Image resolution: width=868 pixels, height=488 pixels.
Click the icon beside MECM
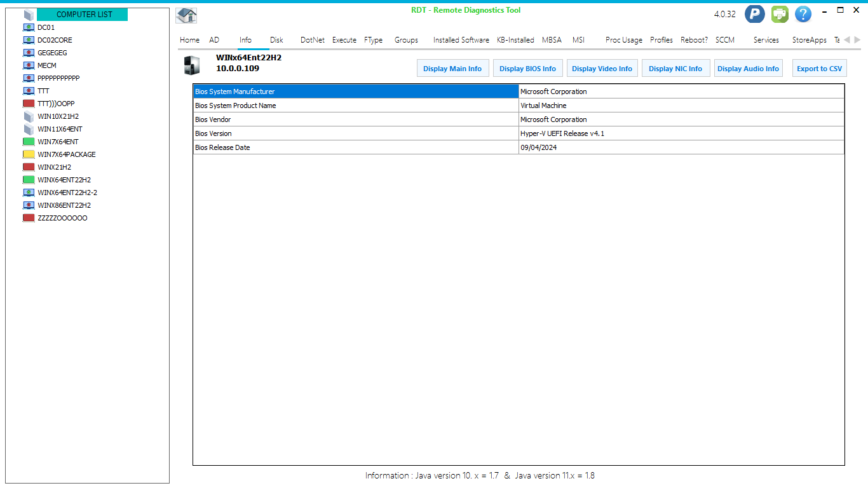point(29,65)
